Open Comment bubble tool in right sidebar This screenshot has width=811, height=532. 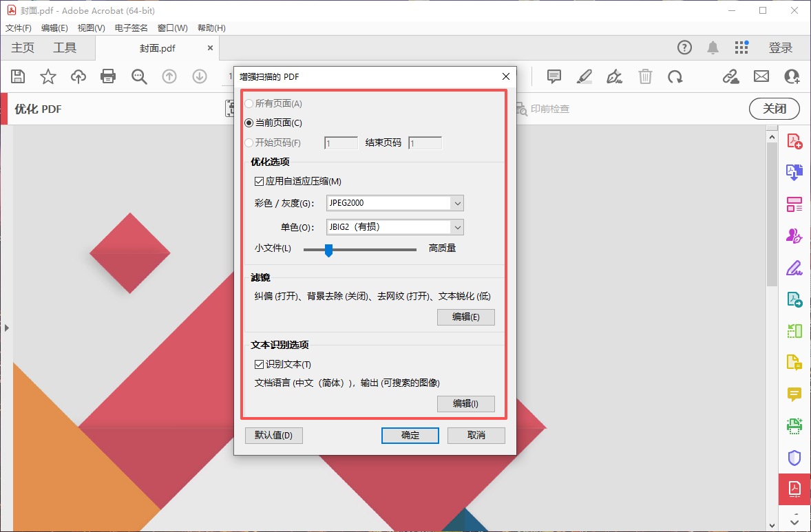pos(794,394)
